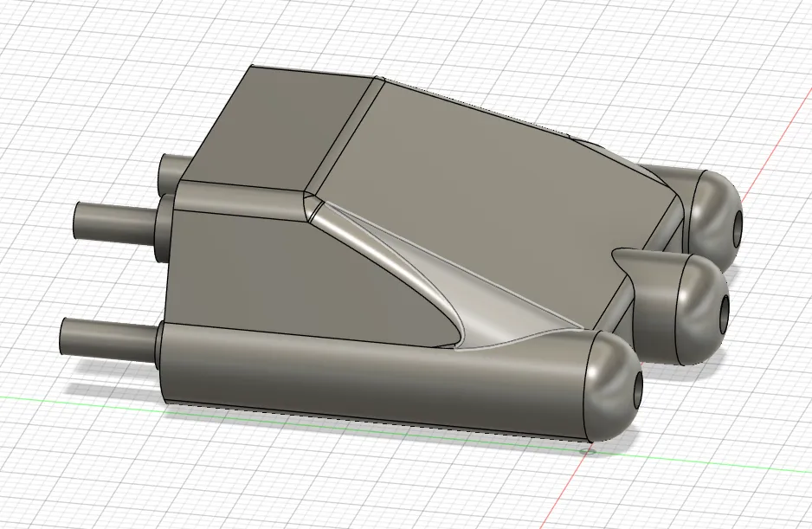Select the thin rod protruding from the front cylinder
This screenshot has height=529, width=812.
coord(109,338)
